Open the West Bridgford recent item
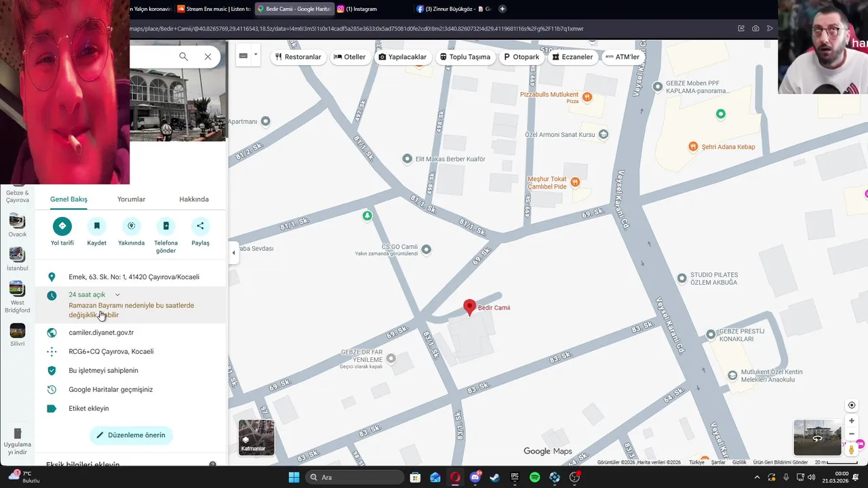This screenshot has width=868, height=488. coord(18,298)
